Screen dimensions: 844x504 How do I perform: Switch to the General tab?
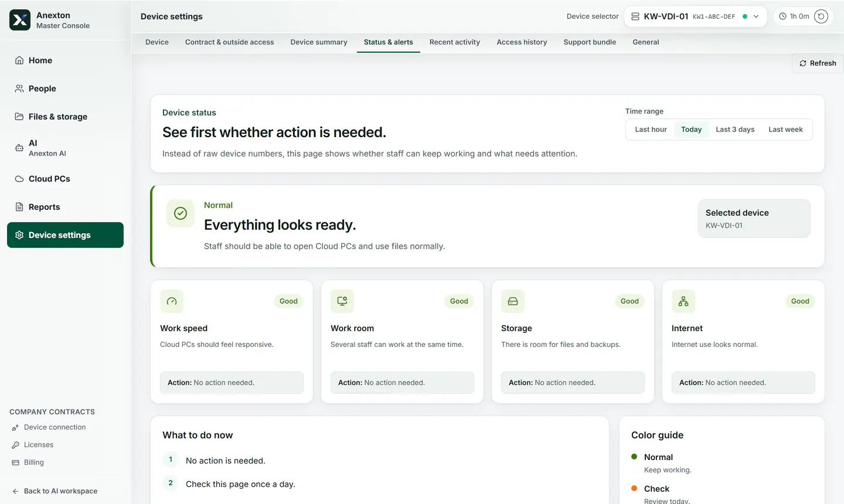coord(646,42)
